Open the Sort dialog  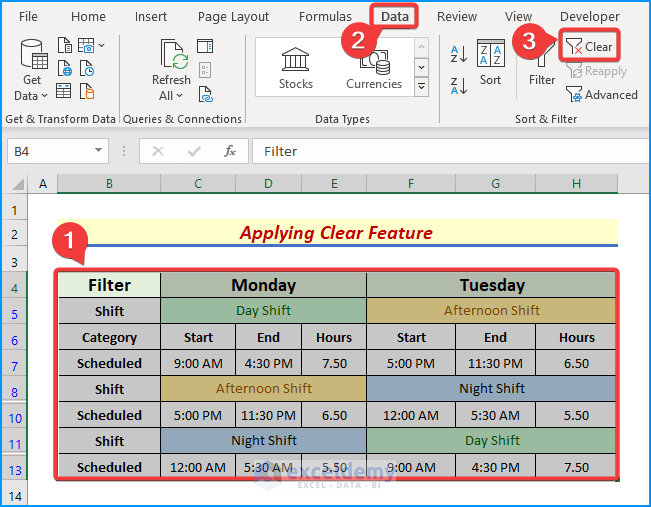tap(490, 62)
